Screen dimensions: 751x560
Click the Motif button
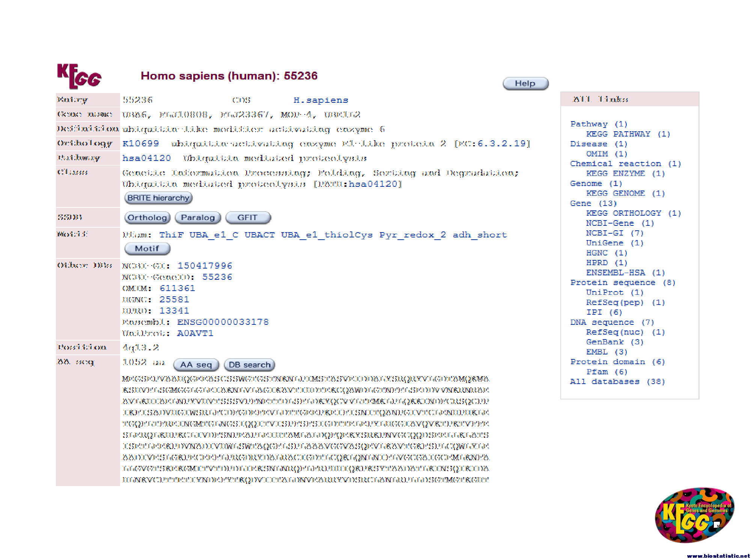(x=147, y=249)
